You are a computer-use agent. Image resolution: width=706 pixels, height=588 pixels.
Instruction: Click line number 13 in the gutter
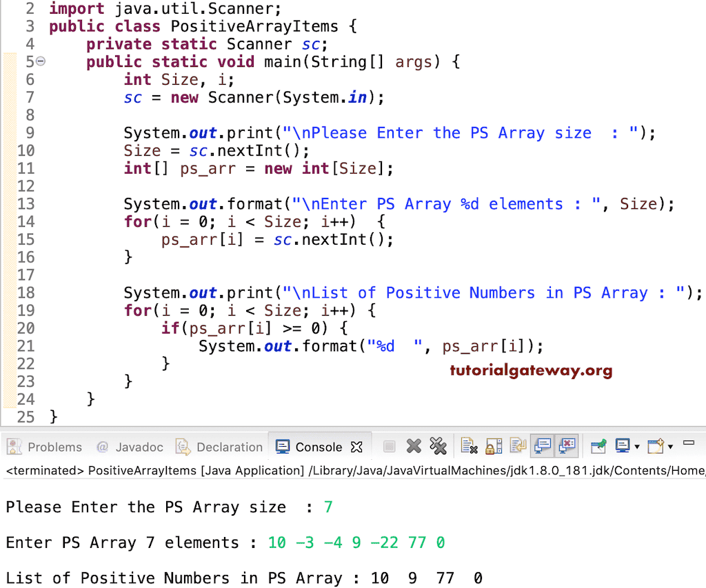(x=26, y=203)
